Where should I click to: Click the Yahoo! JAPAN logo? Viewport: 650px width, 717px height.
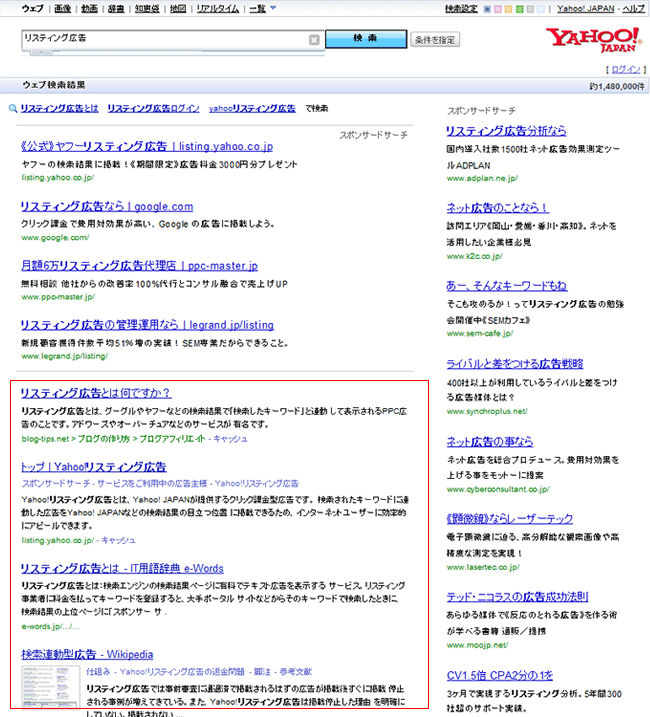593,40
